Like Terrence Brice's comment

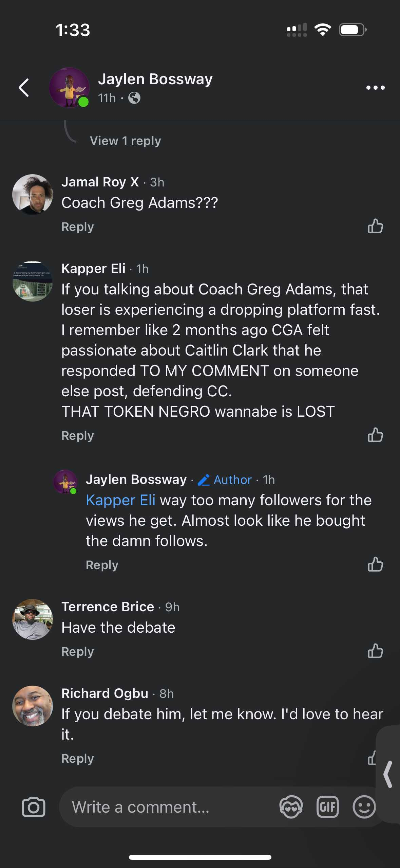[375, 651]
